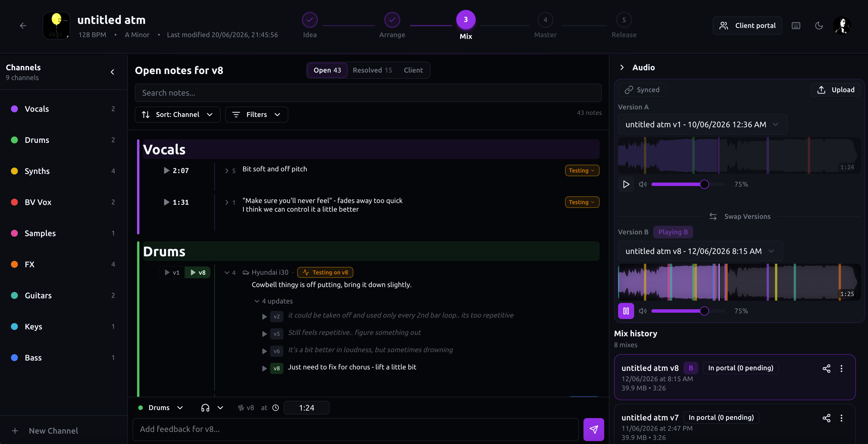Click the Testing on v8 badge
The image size is (868, 444).
[x=325, y=272]
